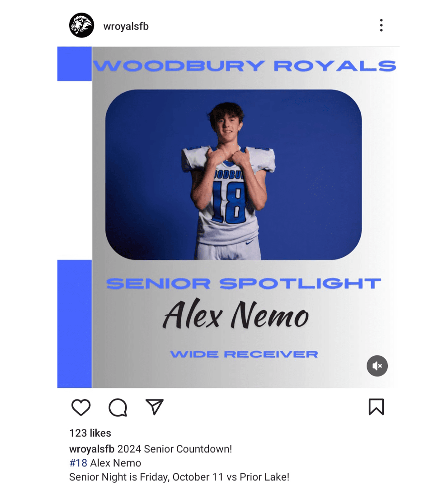Open comments via the speech bubble icon
This screenshot has height=504, width=443.
pos(118,407)
